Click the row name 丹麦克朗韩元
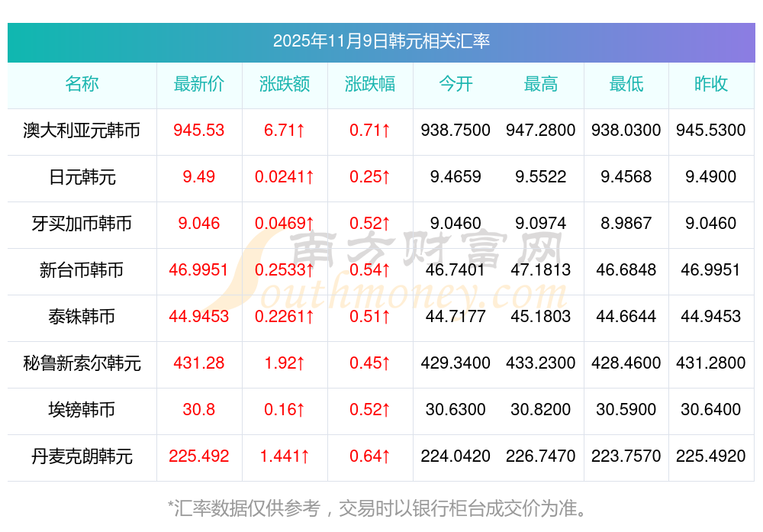 click(82, 456)
